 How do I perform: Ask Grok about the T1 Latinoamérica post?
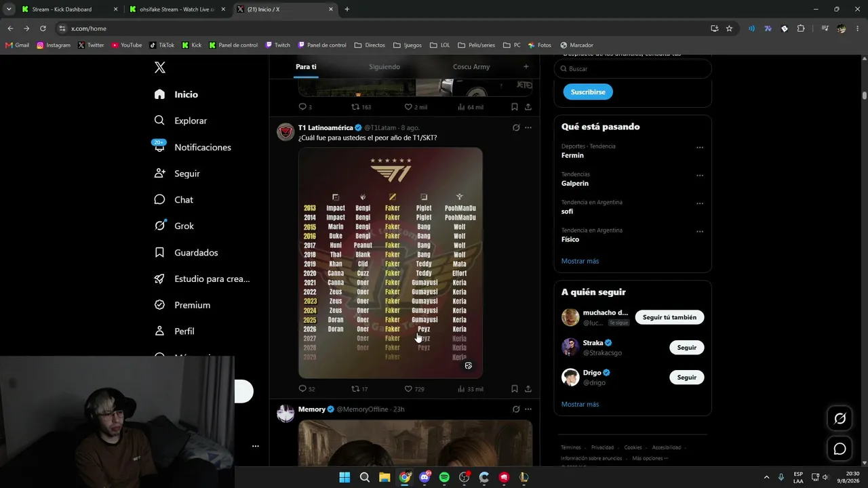click(516, 127)
